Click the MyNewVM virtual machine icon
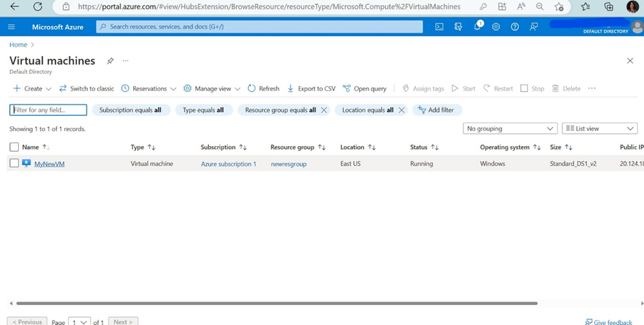This screenshot has width=644, height=325. coord(26,163)
